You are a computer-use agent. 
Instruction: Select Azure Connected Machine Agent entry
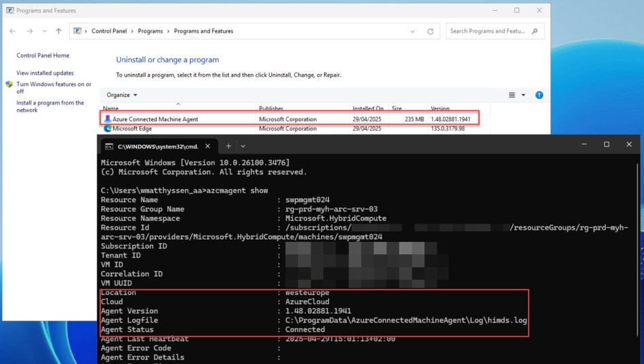point(289,119)
